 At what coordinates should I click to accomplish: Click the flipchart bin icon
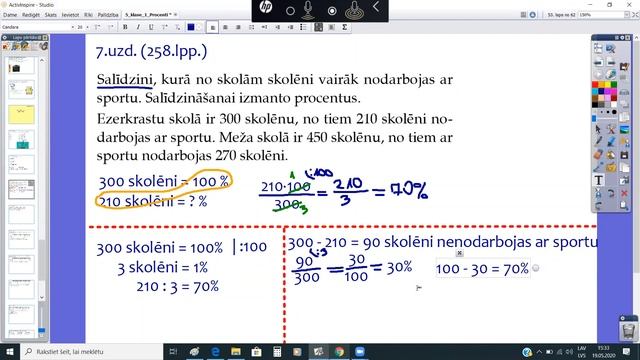[x=629, y=331]
